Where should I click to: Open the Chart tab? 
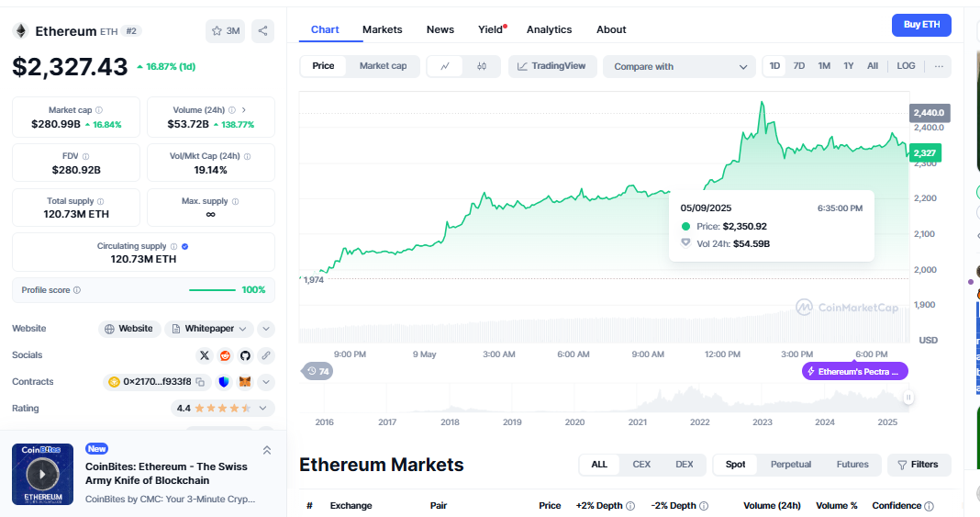(325, 30)
